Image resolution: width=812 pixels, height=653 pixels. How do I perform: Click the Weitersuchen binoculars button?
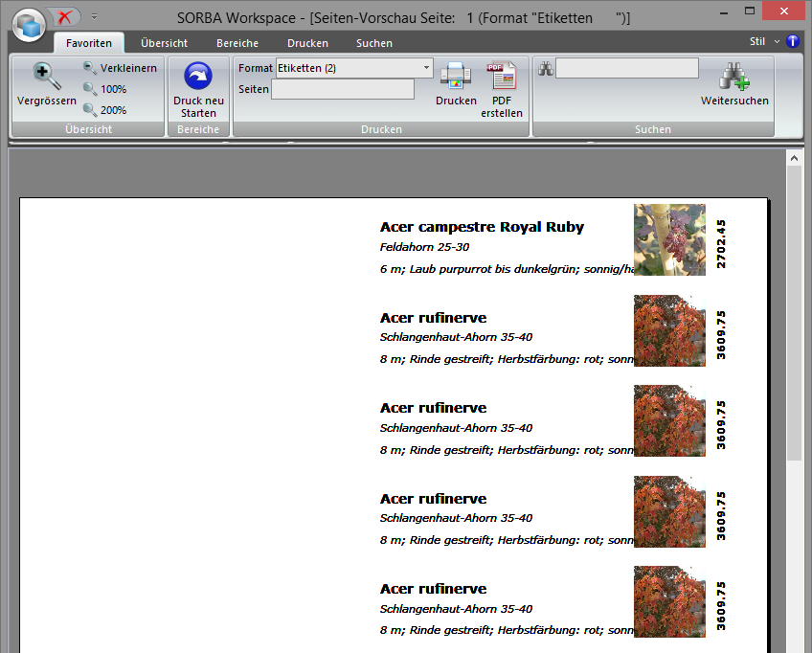[x=734, y=84]
